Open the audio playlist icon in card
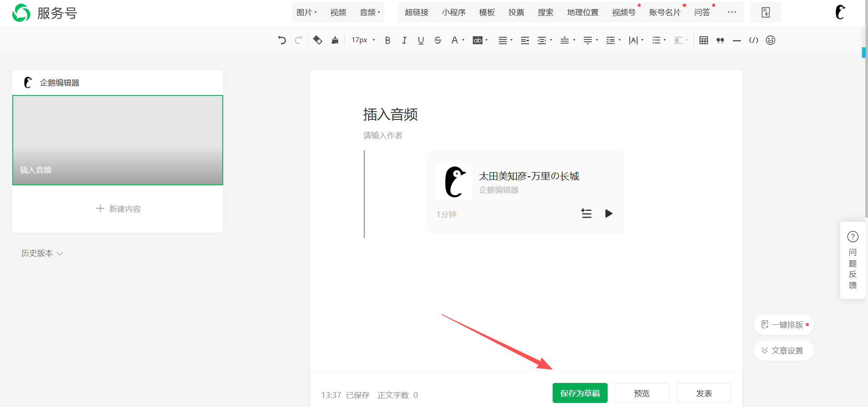 [586, 213]
